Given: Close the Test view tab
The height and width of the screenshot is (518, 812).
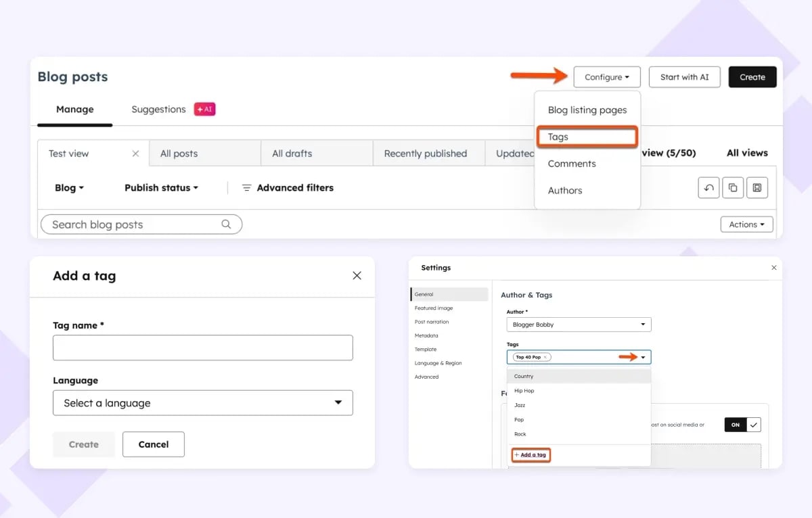Looking at the screenshot, I should (x=135, y=153).
